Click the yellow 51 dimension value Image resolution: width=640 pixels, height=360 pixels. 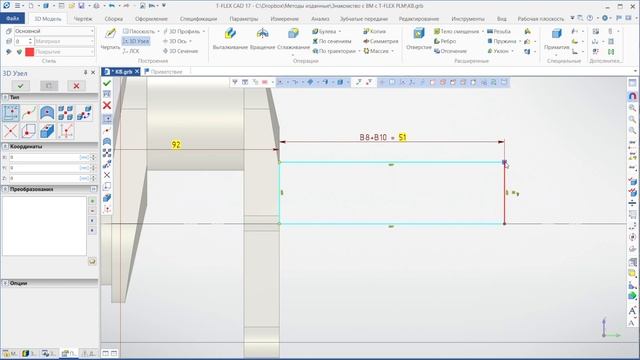point(402,137)
